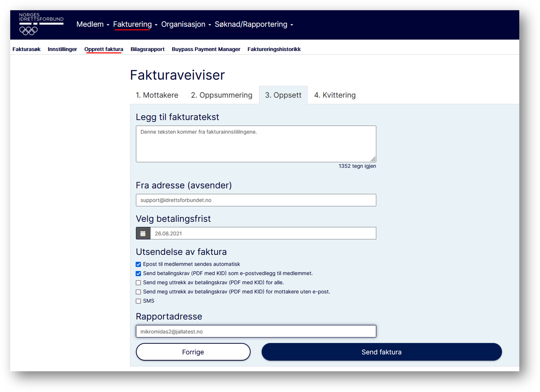Image resolution: width=540 pixels, height=392 pixels.
Task: Go to Fakturasøk submenu
Action: tap(26, 49)
